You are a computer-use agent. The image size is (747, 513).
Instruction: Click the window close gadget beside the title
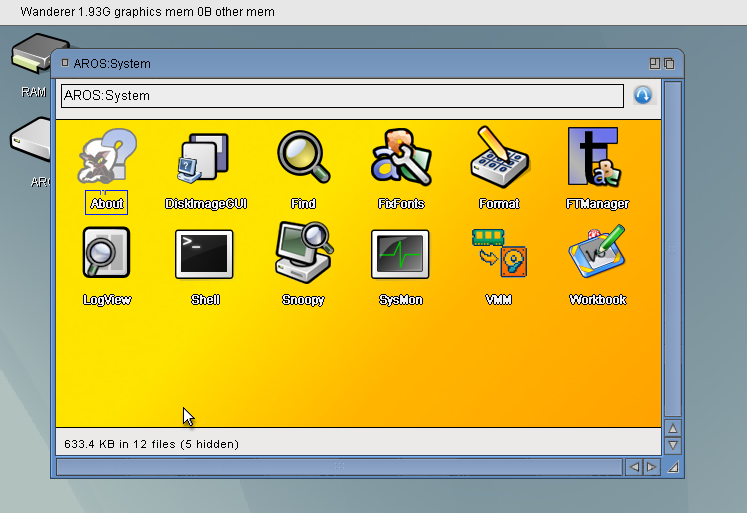(65, 63)
